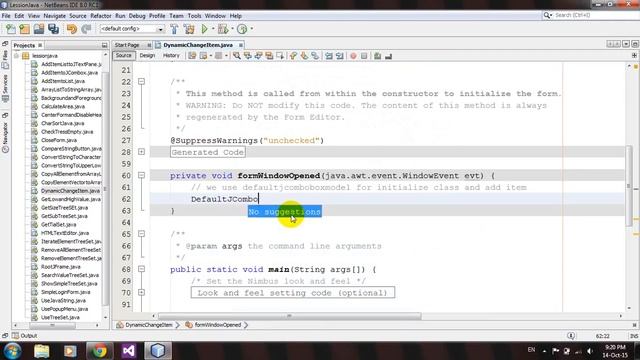This screenshot has height=360, width=640.
Task: Click the Search (Ctrl+I) field
Action: [x=591, y=15]
